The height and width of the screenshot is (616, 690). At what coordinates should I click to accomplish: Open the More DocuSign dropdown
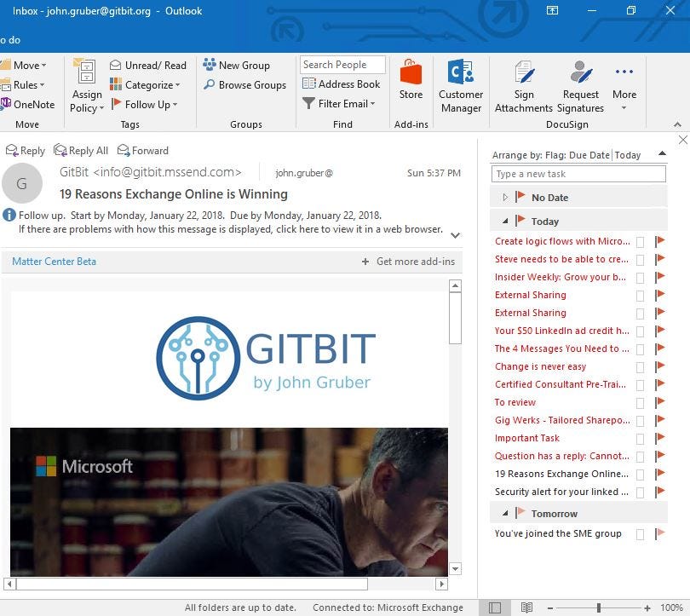[624, 86]
